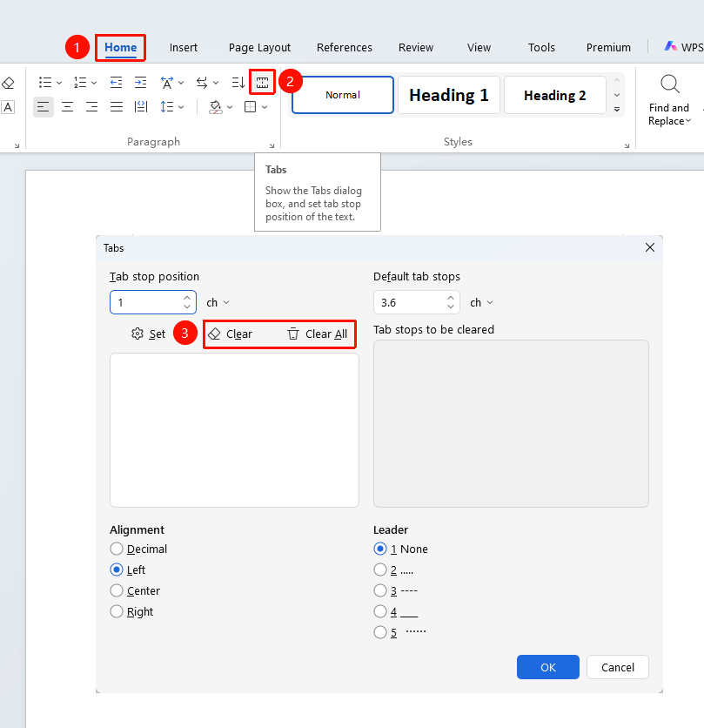Choose leader option 3 dashed
Image resolution: width=704 pixels, height=728 pixels.
pos(380,590)
